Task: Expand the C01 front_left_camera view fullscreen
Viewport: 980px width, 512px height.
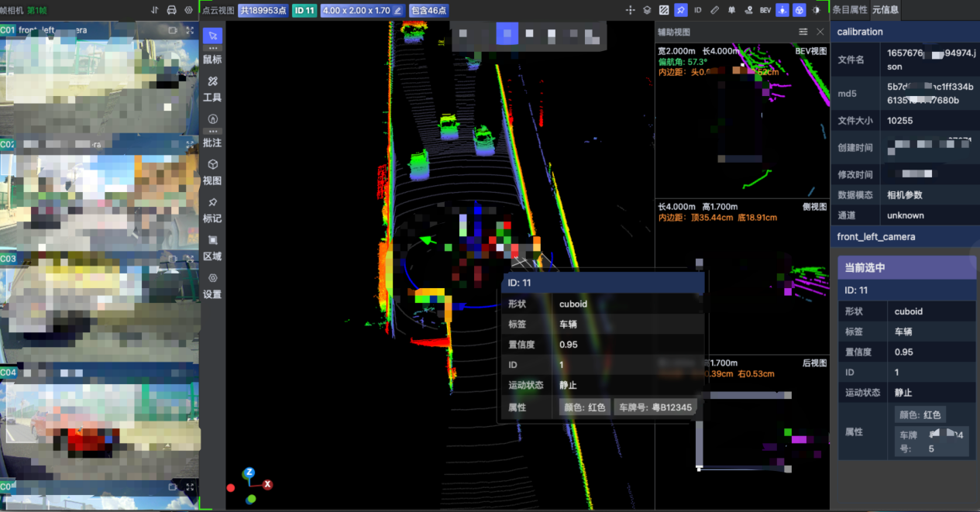Action: 190,30
